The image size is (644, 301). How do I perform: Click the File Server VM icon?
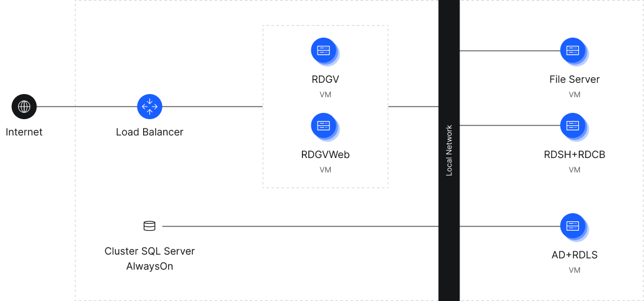point(573,51)
